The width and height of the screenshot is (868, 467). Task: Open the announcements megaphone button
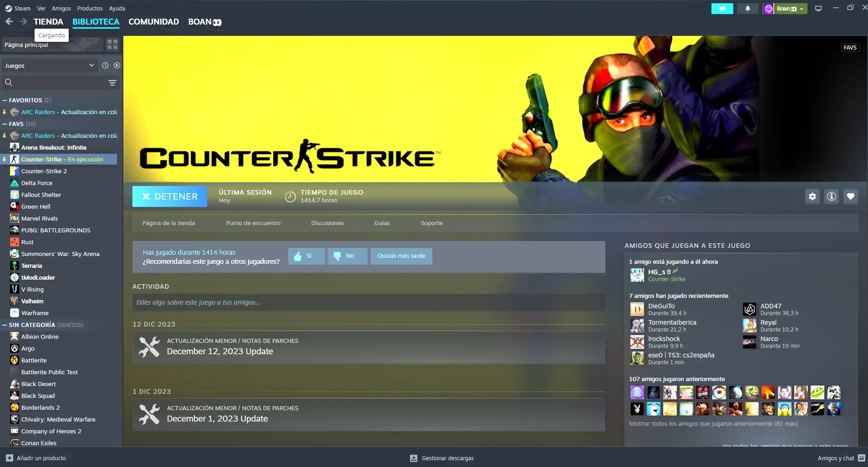(722, 9)
